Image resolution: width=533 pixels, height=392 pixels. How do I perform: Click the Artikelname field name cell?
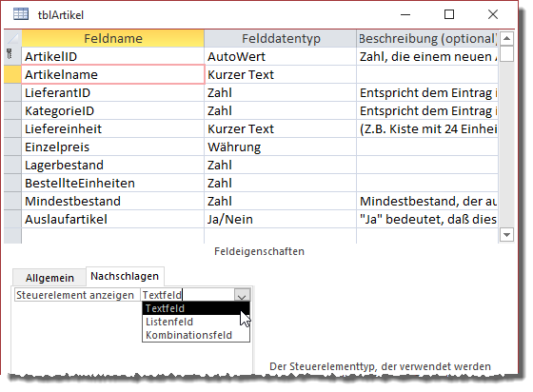click(x=113, y=74)
